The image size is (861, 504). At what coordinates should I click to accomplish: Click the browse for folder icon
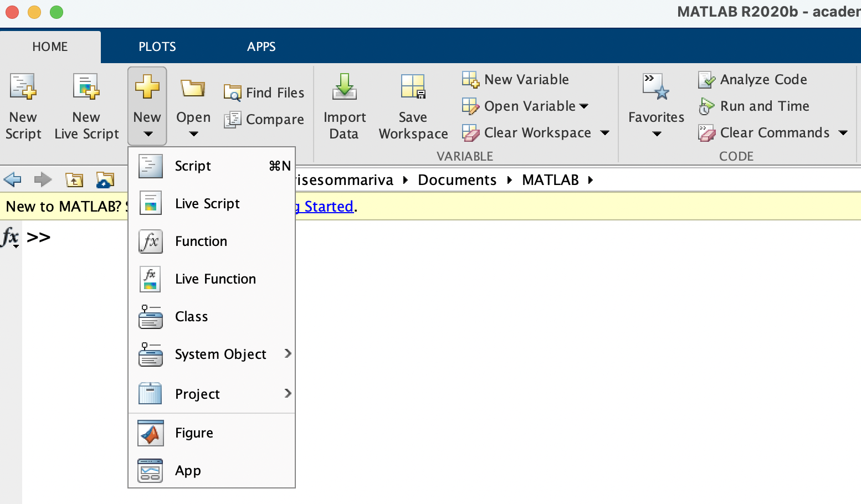105,179
